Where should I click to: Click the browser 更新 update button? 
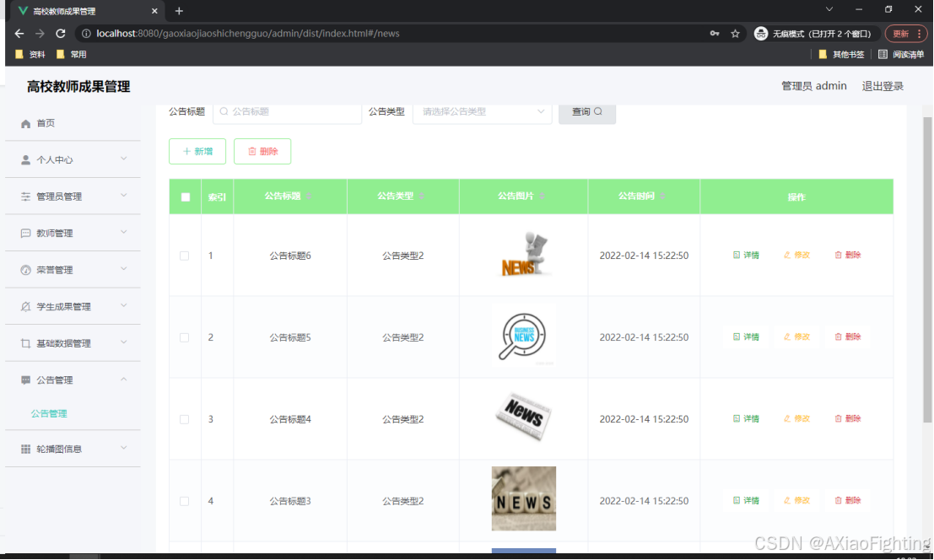(x=906, y=34)
